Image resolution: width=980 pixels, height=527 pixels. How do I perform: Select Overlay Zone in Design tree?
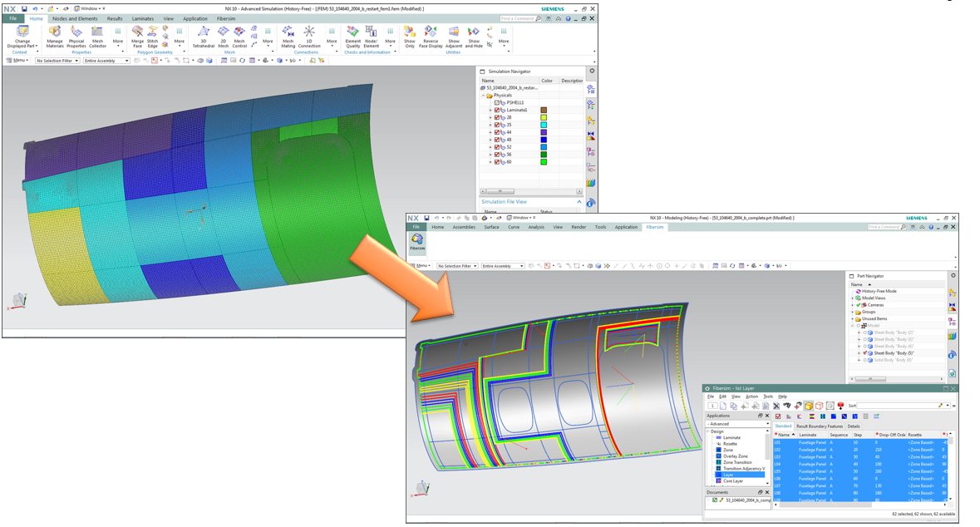point(735,456)
